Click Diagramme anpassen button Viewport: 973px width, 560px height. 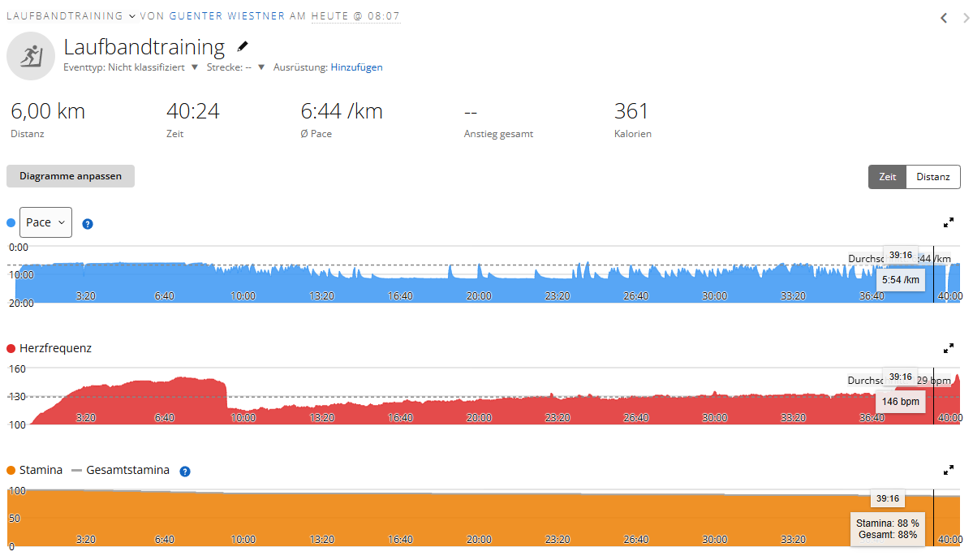tap(71, 176)
